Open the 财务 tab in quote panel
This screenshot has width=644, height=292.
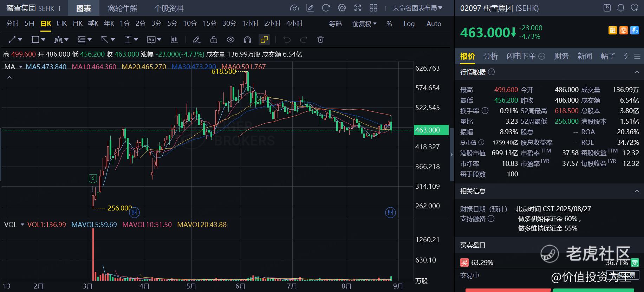tap(561, 56)
